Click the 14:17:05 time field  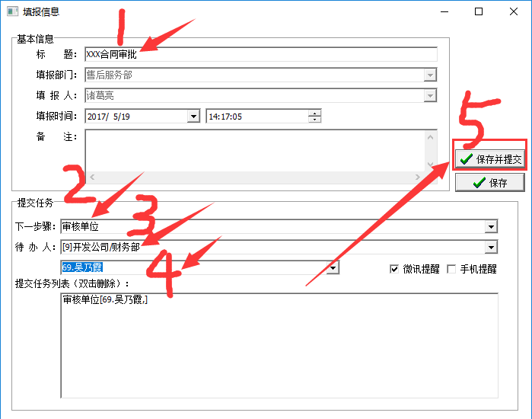[255, 117]
